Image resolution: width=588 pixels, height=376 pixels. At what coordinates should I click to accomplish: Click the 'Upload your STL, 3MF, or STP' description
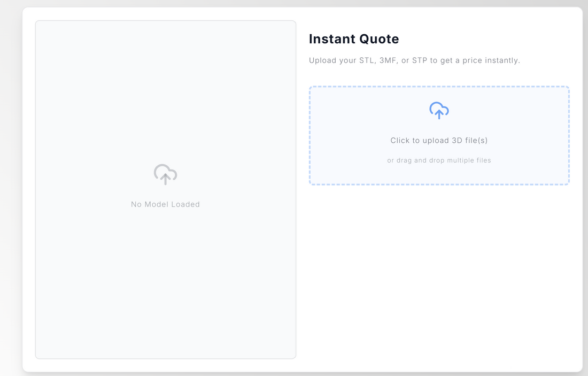point(414,60)
